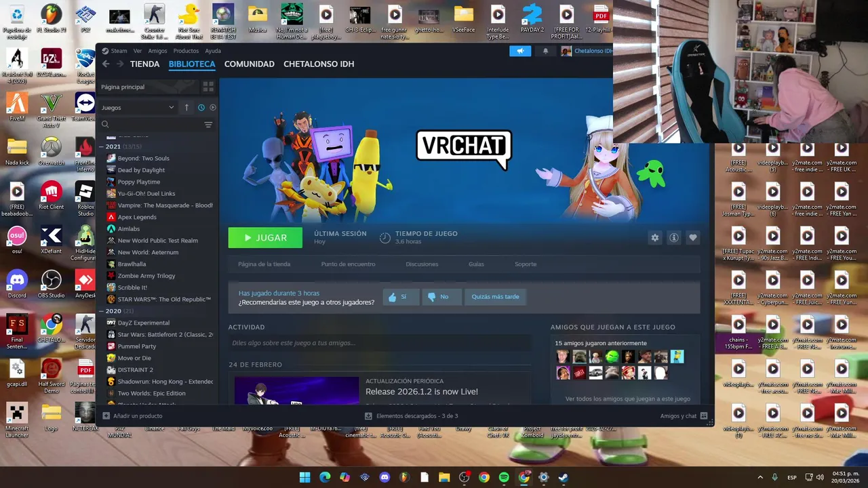Click the activity comment input field

(380, 343)
